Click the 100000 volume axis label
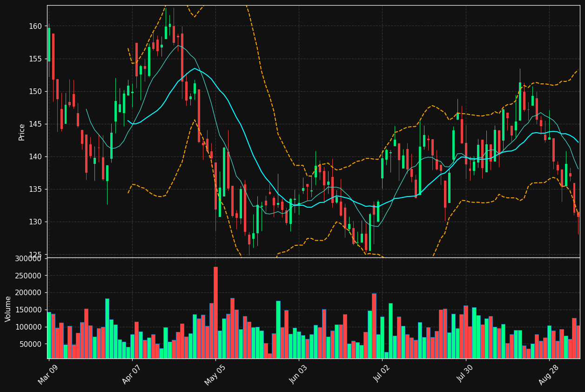This screenshot has height=392, width=585. pos(29,327)
